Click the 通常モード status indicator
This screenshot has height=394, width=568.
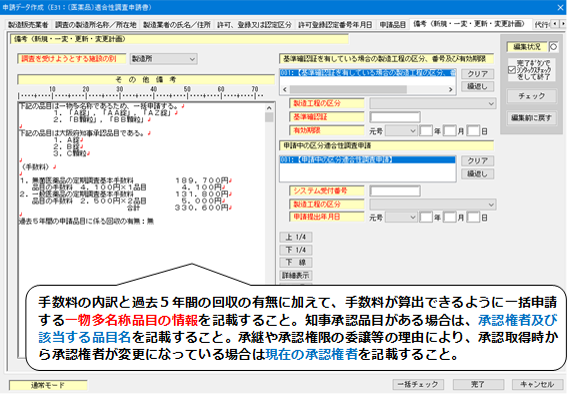(x=48, y=385)
